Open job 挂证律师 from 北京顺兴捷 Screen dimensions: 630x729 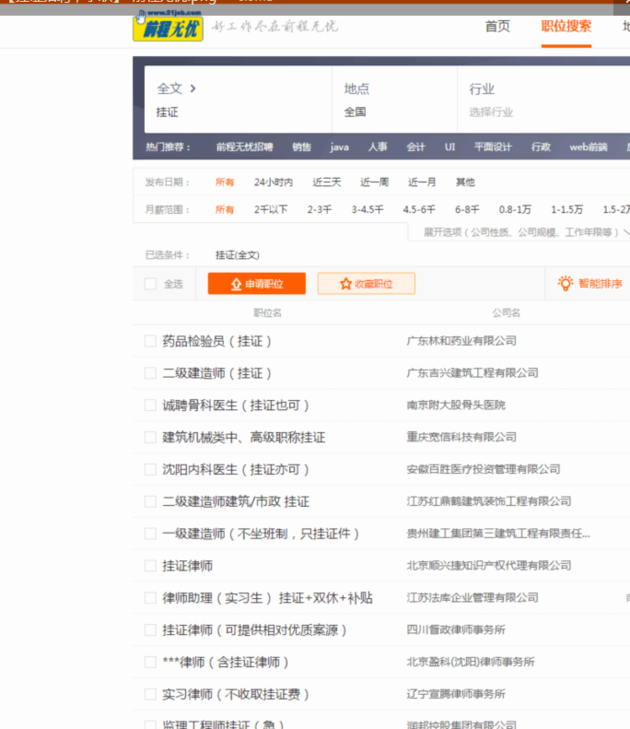point(187,565)
